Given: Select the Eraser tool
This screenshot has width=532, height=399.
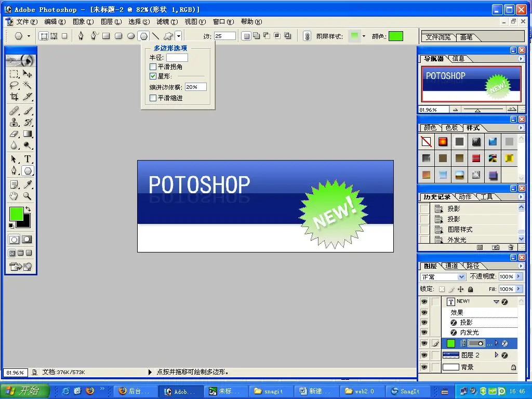Looking at the screenshot, I should point(14,134).
